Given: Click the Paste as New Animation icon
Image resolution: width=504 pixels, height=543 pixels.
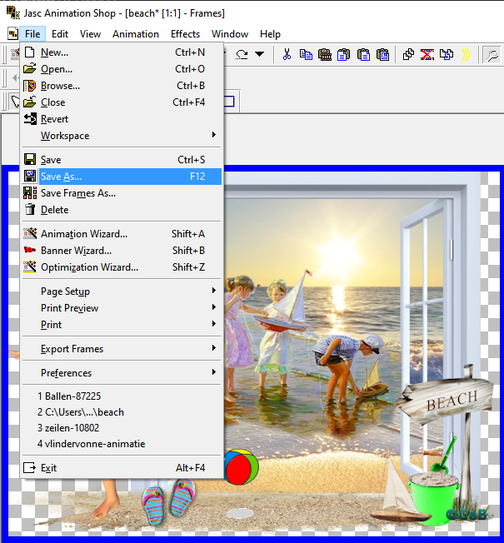Looking at the screenshot, I should point(325,54).
